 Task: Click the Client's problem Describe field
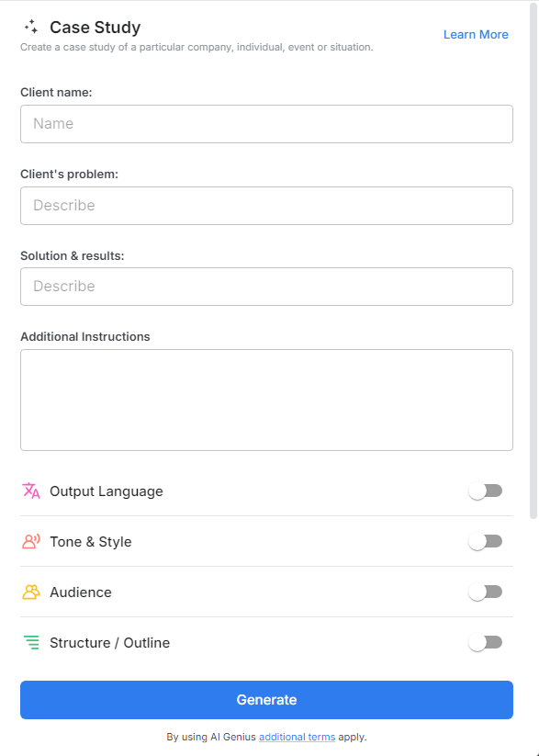tap(266, 205)
